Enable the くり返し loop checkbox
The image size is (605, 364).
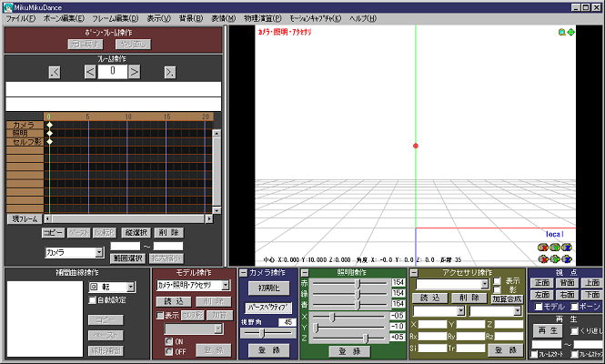click(574, 331)
